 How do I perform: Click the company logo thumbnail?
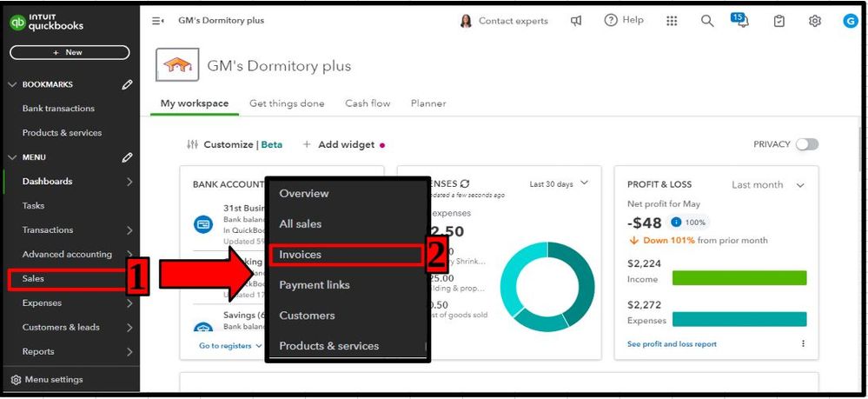[x=177, y=65]
